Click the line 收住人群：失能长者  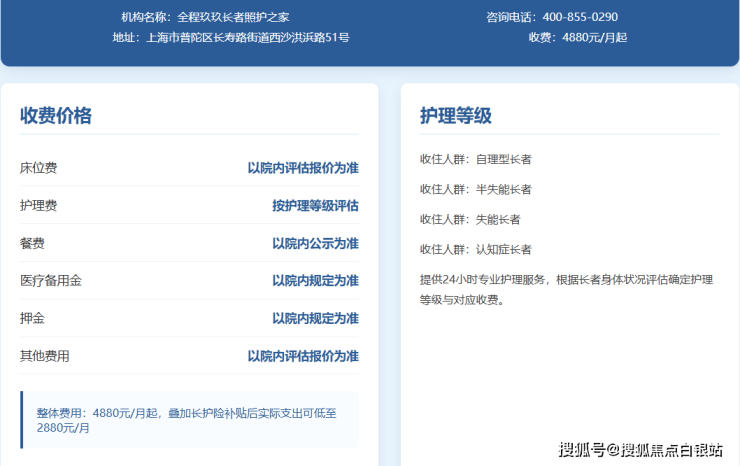[x=470, y=220]
